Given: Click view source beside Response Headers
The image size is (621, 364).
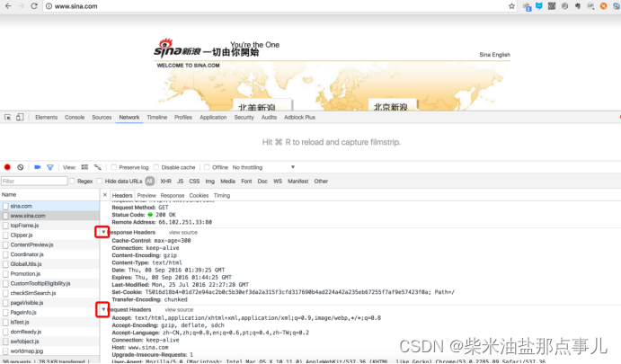Looking at the screenshot, I should (x=183, y=233).
